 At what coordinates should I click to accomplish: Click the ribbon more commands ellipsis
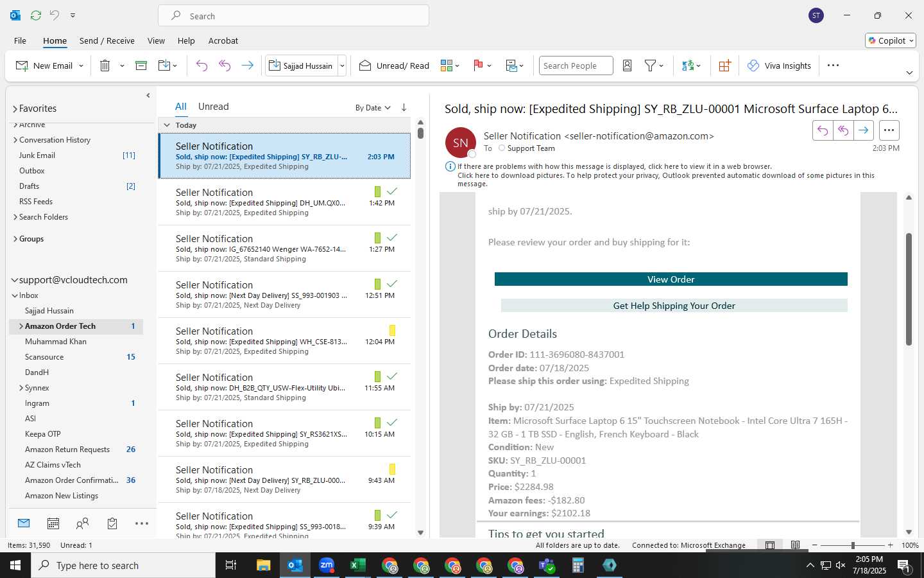pyautogui.click(x=833, y=66)
